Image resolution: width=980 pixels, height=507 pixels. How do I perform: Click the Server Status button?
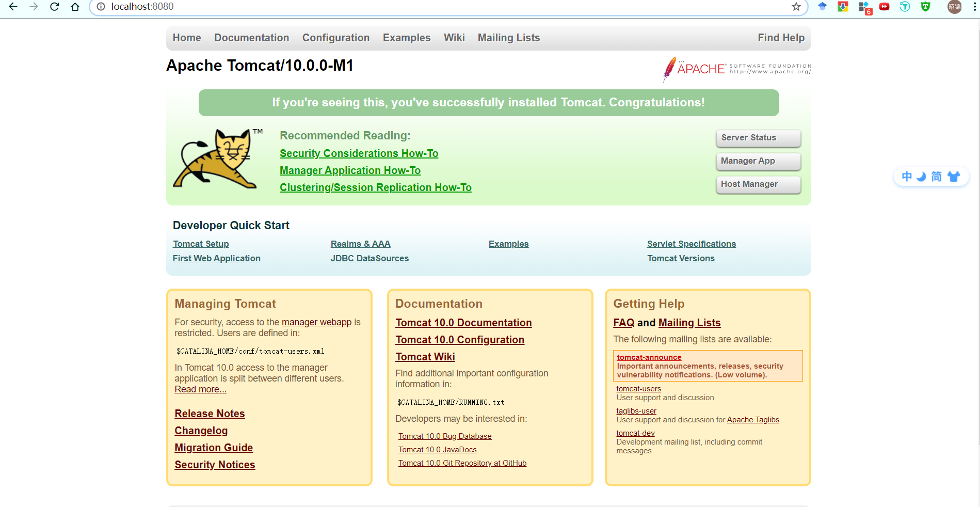pyautogui.click(x=759, y=138)
